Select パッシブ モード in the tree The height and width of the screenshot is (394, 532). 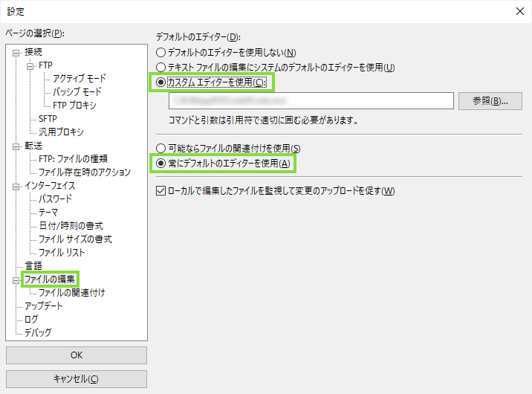click(x=77, y=91)
